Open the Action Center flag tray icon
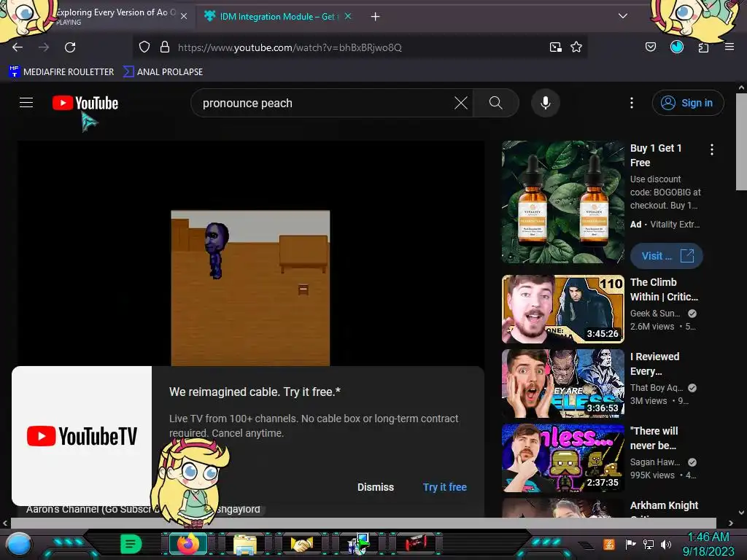 (631, 544)
